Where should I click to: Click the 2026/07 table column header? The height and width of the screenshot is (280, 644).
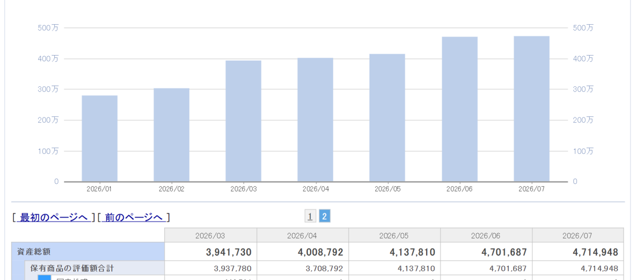click(x=578, y=235)
